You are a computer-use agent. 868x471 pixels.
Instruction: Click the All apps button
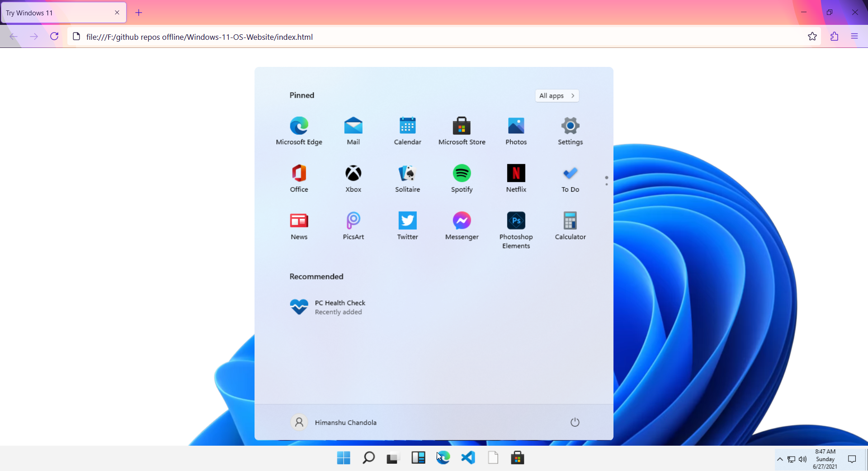tap(557, 96)
